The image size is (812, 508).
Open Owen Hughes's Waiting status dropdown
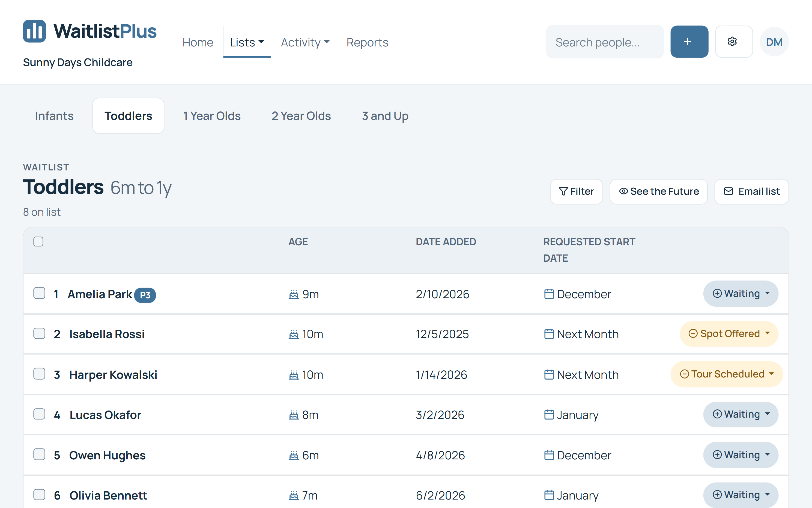click(x=741, y=455)
